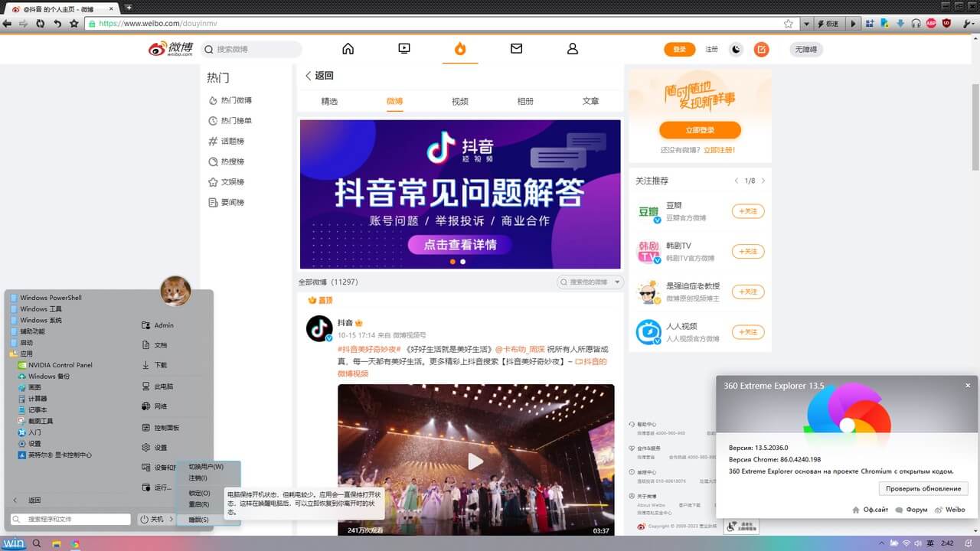Open 计算器 calculator in start menu
980x551 pixels.
point(33,399)
